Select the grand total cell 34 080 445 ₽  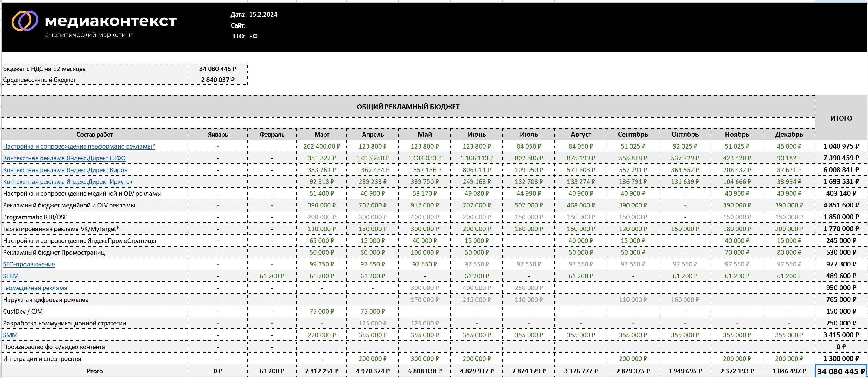841,371
